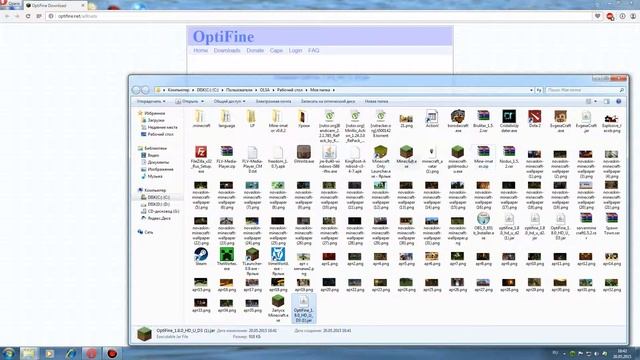Open the help button in Explorer toolbar
640x360 pixels.
click(618, 101)
